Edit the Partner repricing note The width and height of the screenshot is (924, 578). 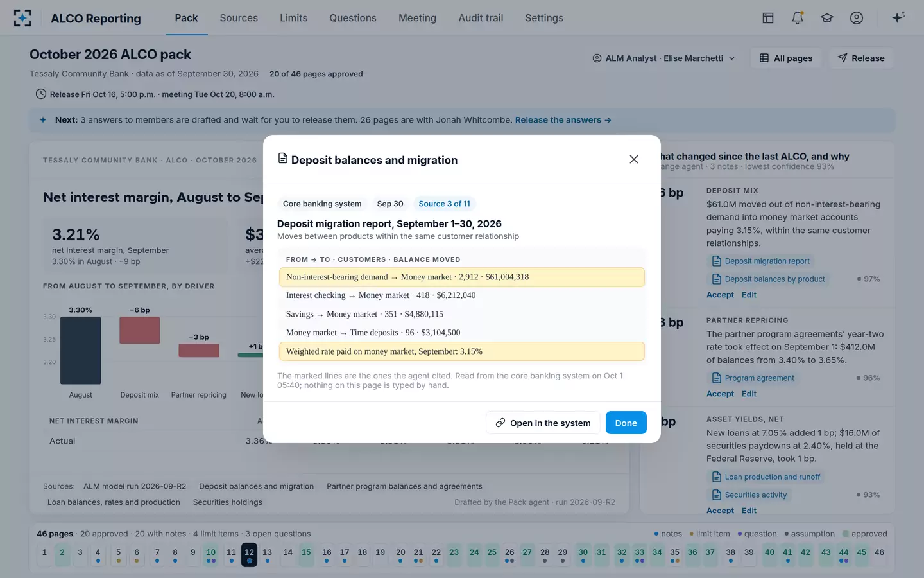(749, 394)
